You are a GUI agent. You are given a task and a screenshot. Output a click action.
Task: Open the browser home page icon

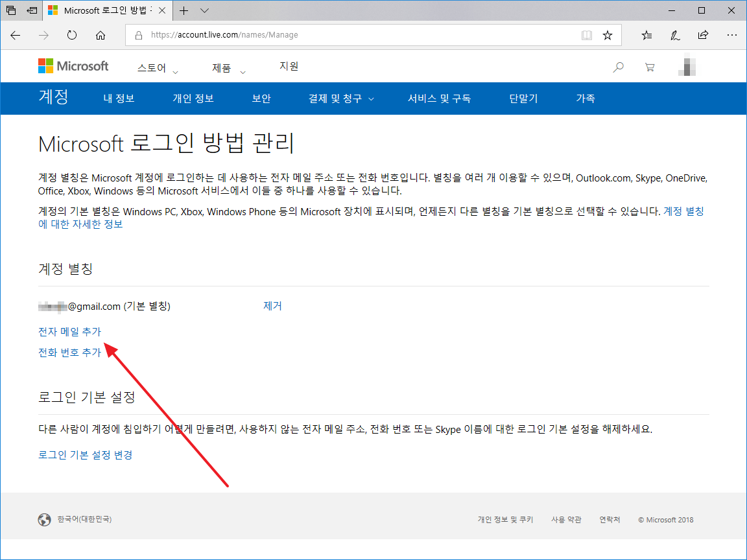click(100, 35)
